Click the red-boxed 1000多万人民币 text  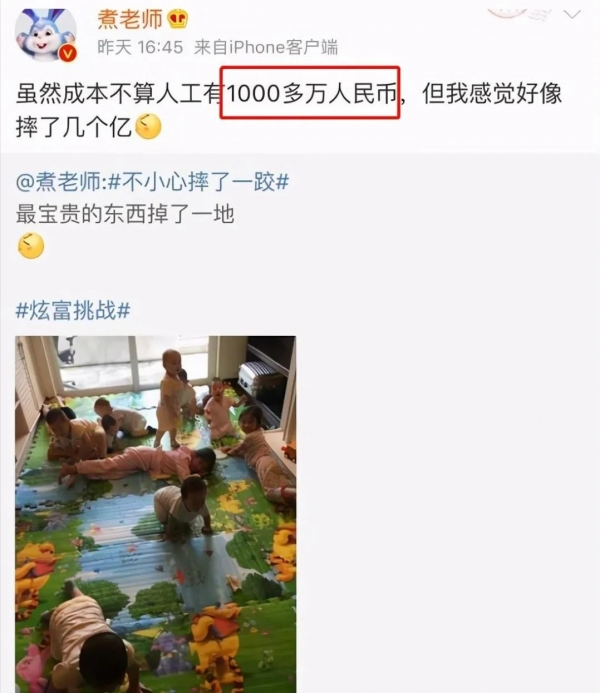[x=310, y=93]
